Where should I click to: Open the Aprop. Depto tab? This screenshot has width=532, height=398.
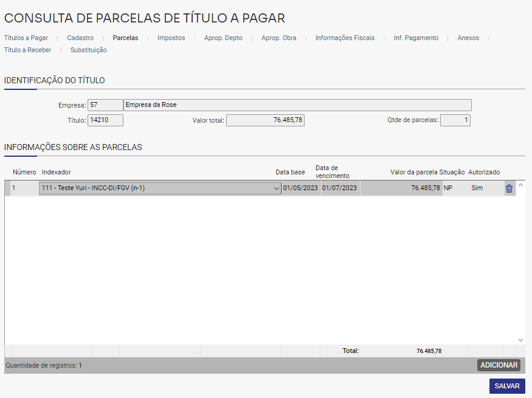[x=223, y=38]
